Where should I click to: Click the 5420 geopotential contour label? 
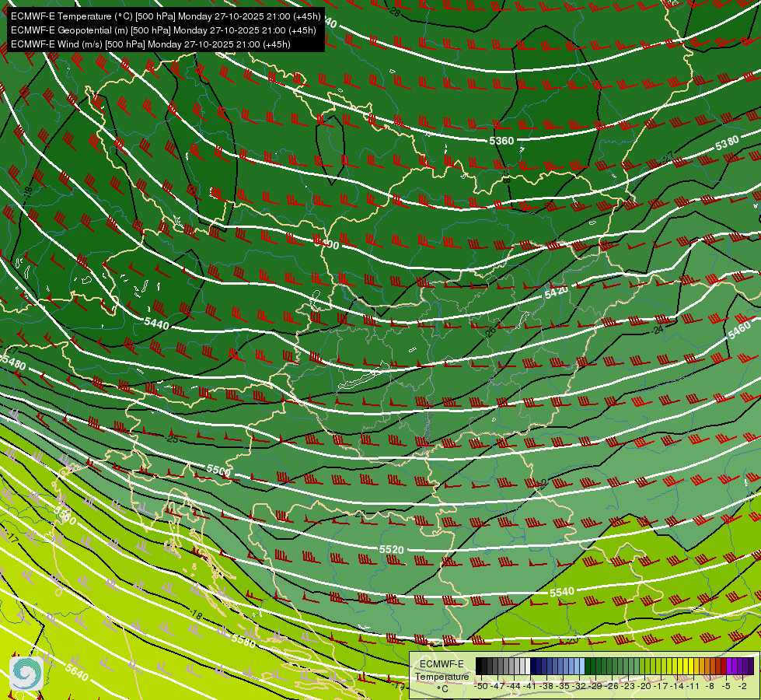coord(557,292)
